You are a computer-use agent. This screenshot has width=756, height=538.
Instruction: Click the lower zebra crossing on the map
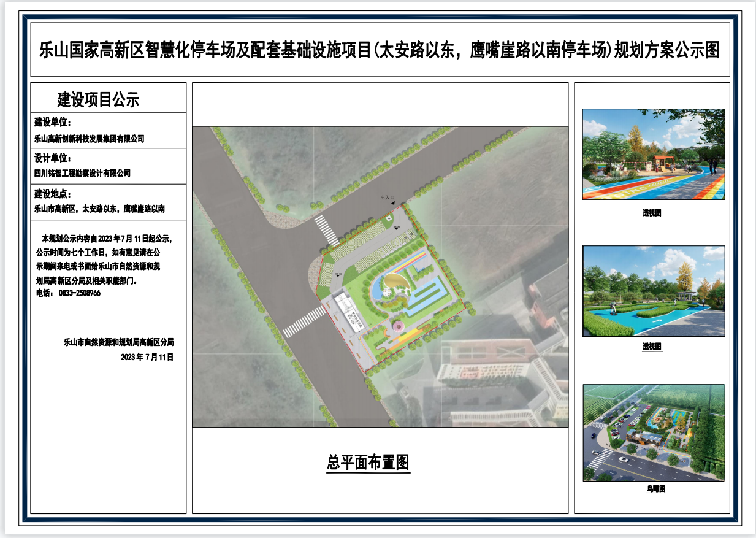(304, 321)
